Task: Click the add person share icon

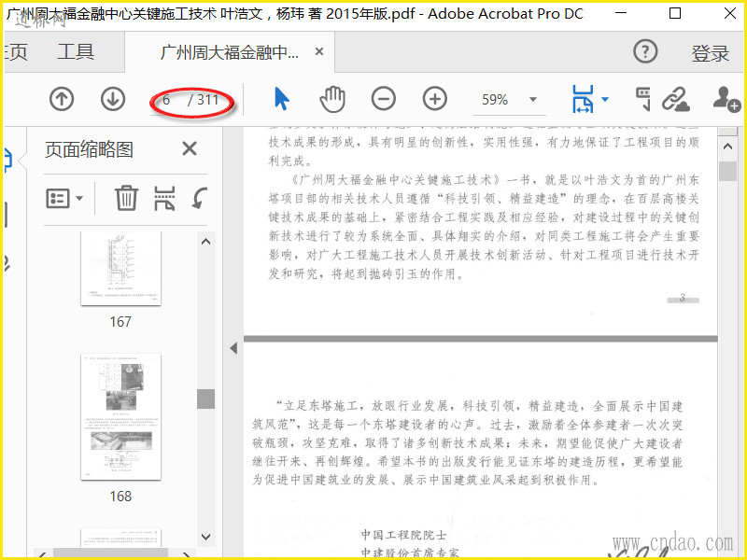Action: tap(726, 99)
